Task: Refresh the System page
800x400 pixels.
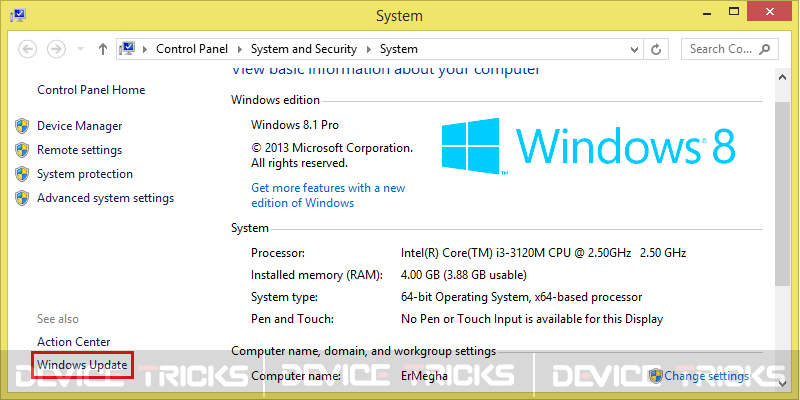Action: [657, 49]
